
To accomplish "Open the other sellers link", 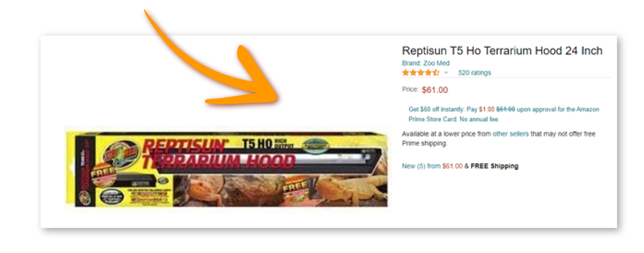I will pyautogui.click(x=510, y=134).
